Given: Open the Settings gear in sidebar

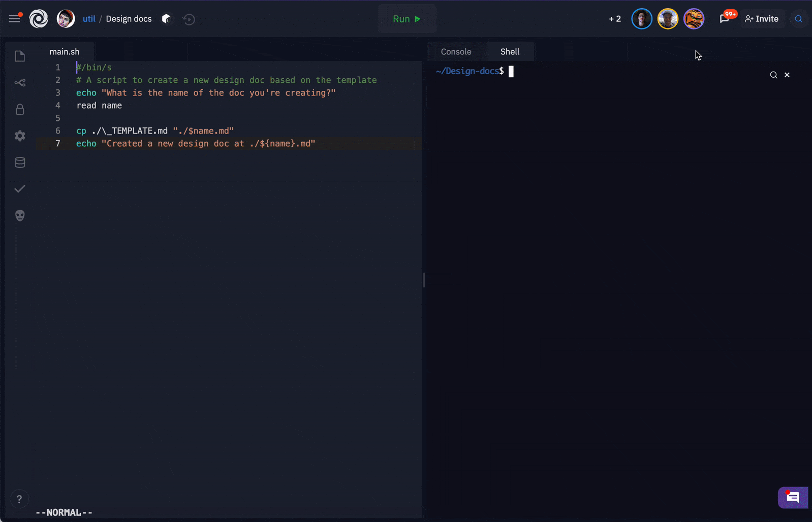Looking at the screenshot, I should [20, 136].
